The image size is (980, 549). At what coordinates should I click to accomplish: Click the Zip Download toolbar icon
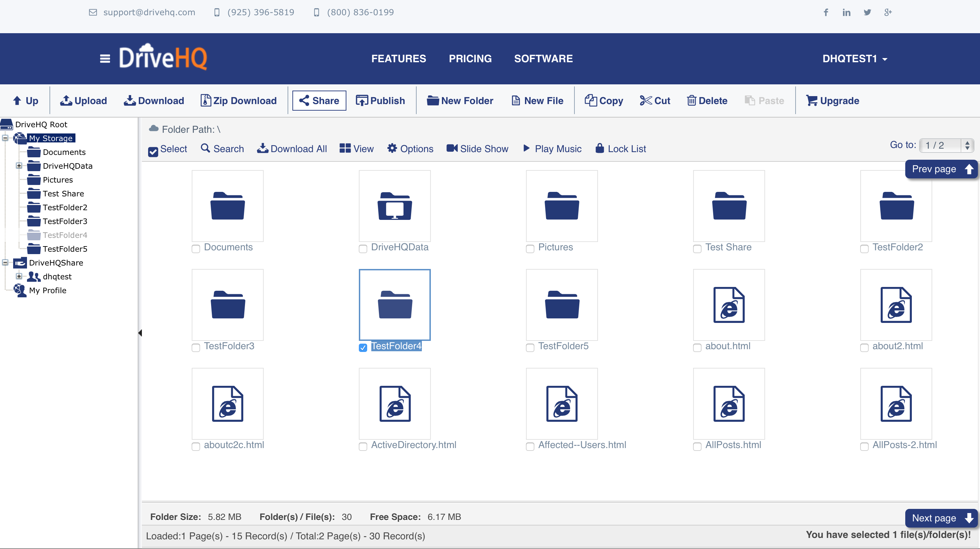pos(206,101)
